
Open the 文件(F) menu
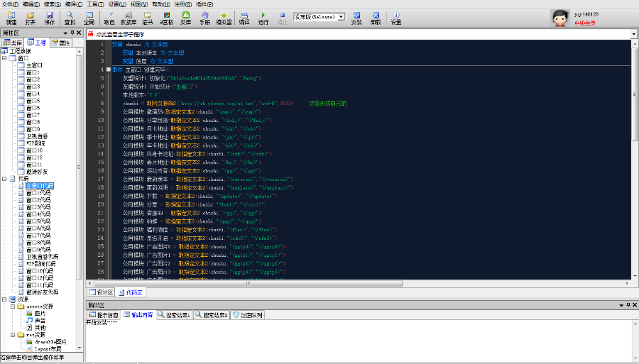coord(10,4)
